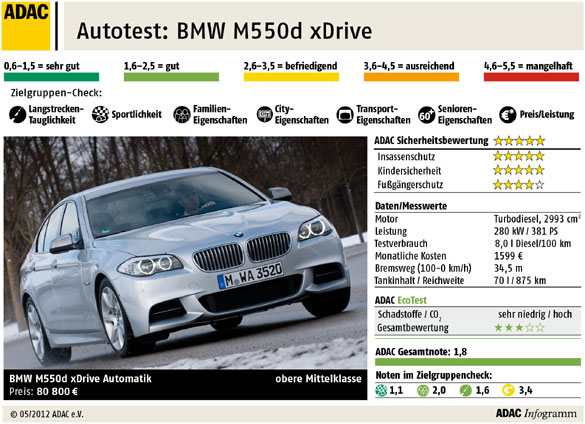This screenshot has width=585, height=424.
Task: Click the light green 'gut' color bar
Action: point(171,77)
